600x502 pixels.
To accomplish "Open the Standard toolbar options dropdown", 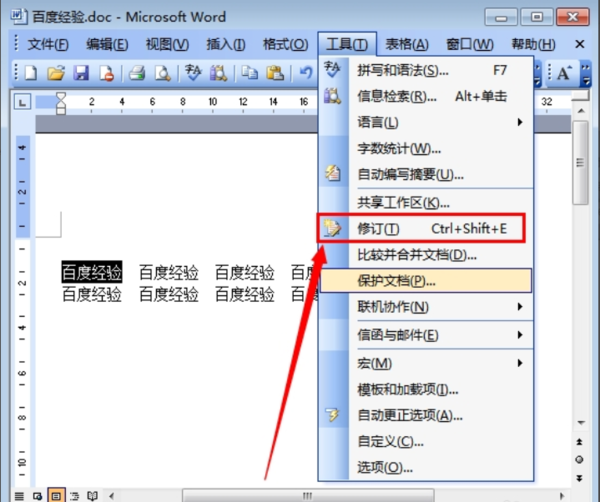I will [537, 73].
